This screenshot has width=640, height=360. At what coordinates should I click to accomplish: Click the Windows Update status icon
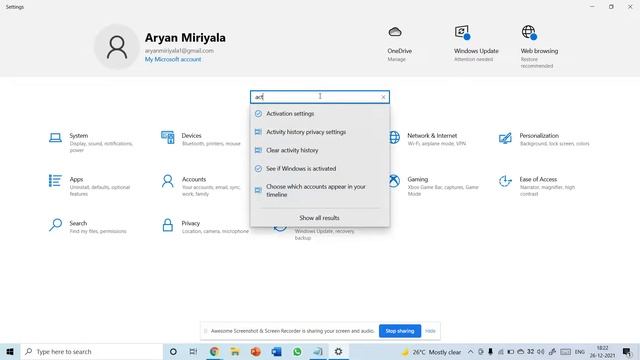(462, 32)
